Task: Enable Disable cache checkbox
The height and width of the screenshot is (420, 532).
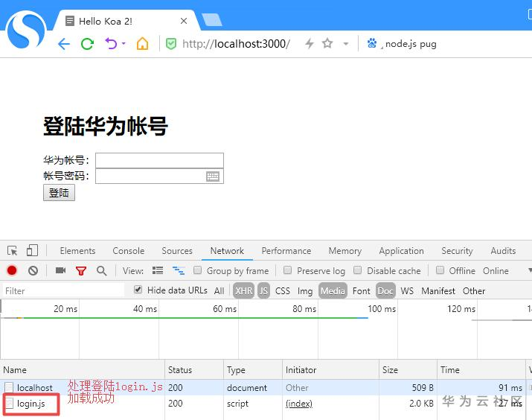Action: tap(357, 270)
